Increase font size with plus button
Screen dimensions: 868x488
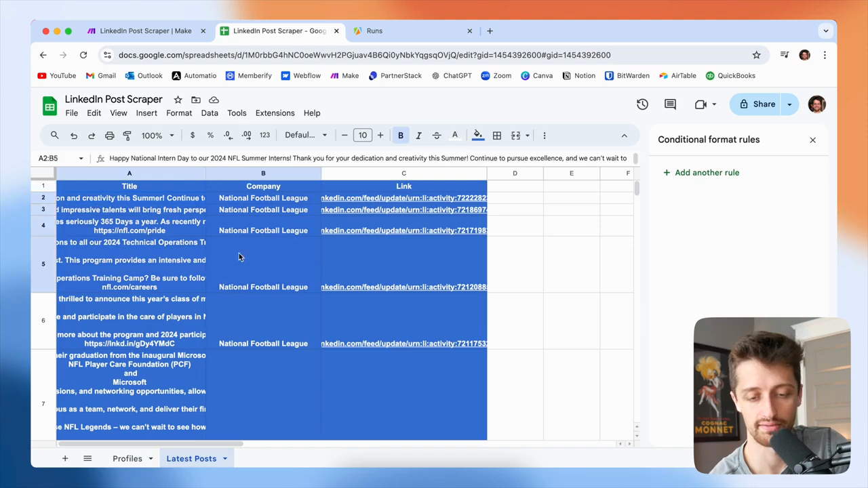point(380,136)
